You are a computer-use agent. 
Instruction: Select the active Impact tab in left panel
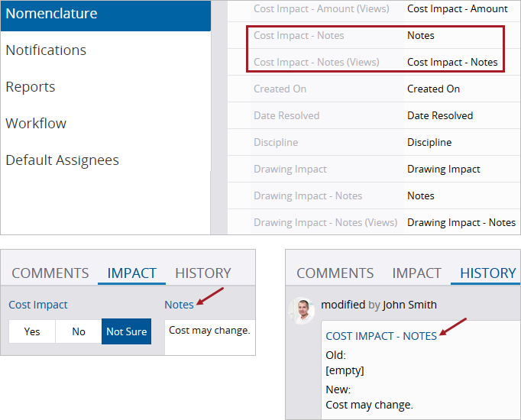(131, 273)
